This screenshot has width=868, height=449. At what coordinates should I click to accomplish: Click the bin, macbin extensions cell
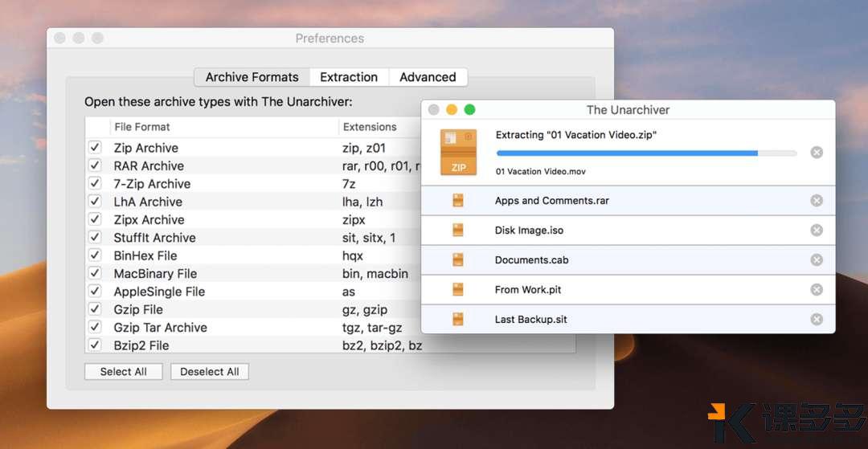coord(375,274)
